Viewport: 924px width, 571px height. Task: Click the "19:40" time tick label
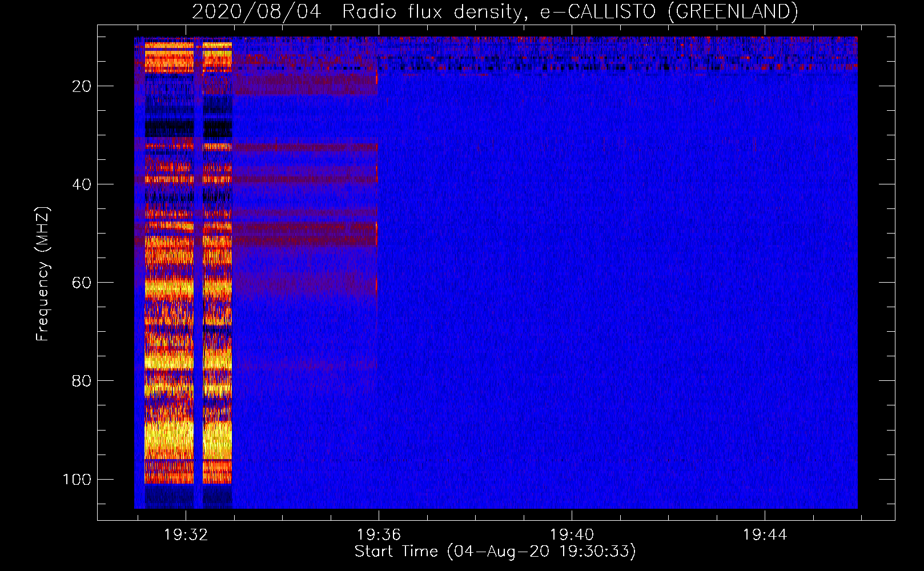pos(572,535)
